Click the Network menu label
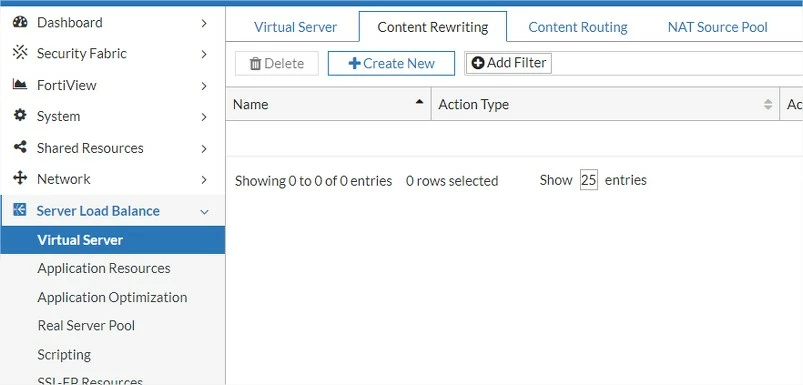 [x=64, y=179]
